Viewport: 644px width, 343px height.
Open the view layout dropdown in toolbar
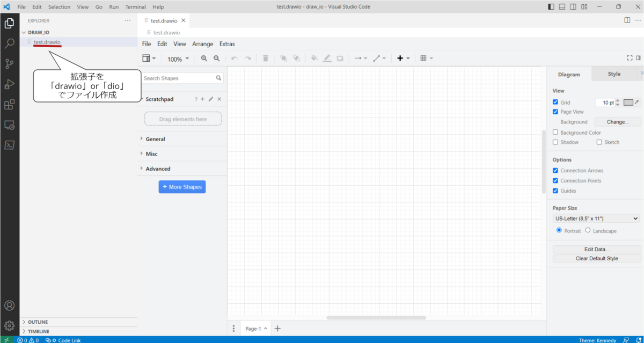point(149,59)
